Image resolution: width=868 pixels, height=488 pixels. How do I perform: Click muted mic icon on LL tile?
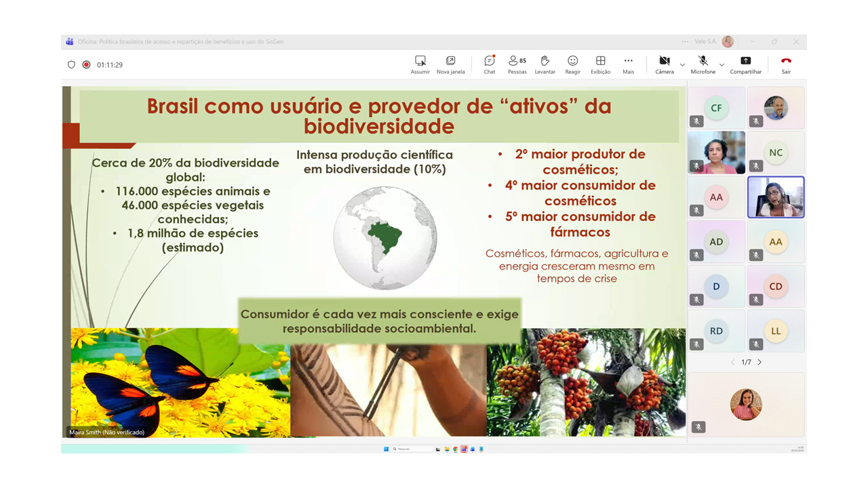pyautogui.click(x=756, y=344)
